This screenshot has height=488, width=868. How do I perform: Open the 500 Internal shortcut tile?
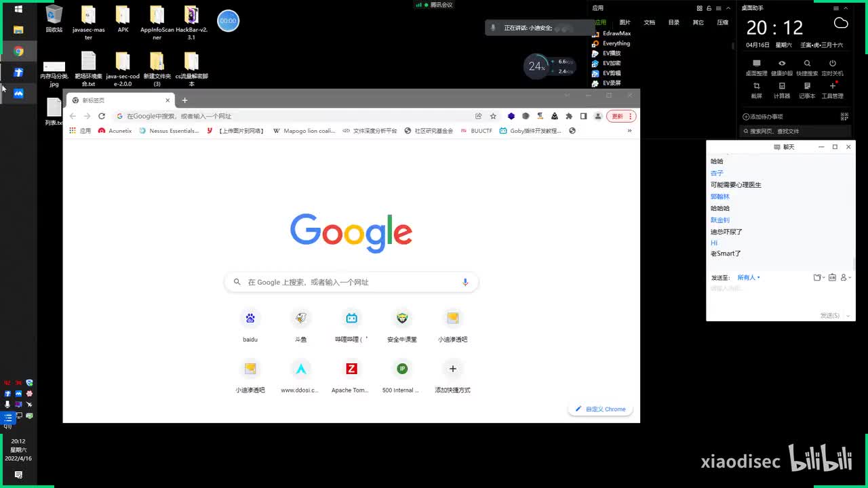(402, 375)
